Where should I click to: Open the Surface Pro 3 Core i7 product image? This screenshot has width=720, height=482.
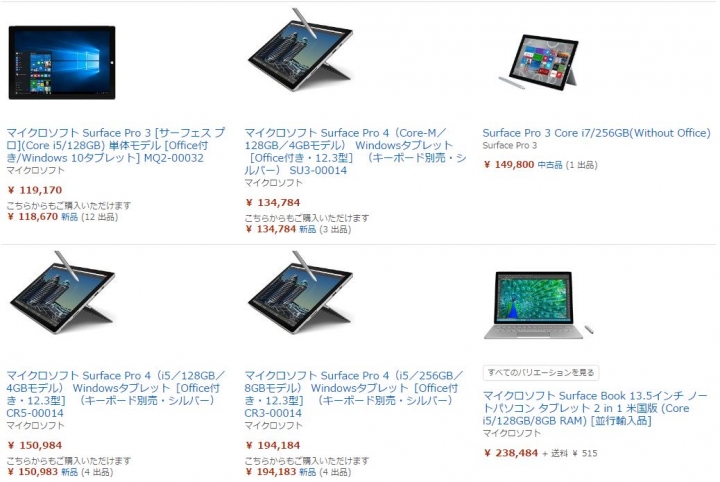coord(538,62)
